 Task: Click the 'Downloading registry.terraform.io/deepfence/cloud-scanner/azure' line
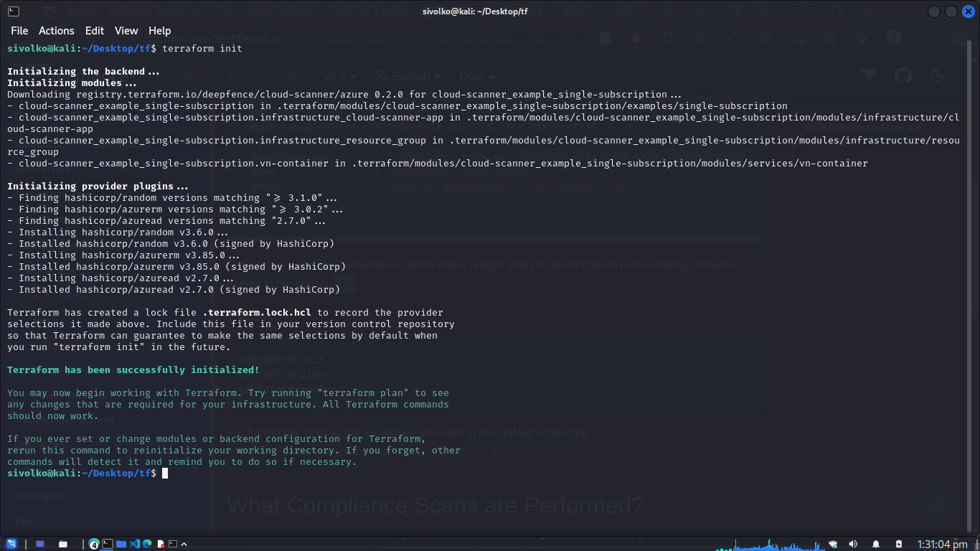(344, 95)
